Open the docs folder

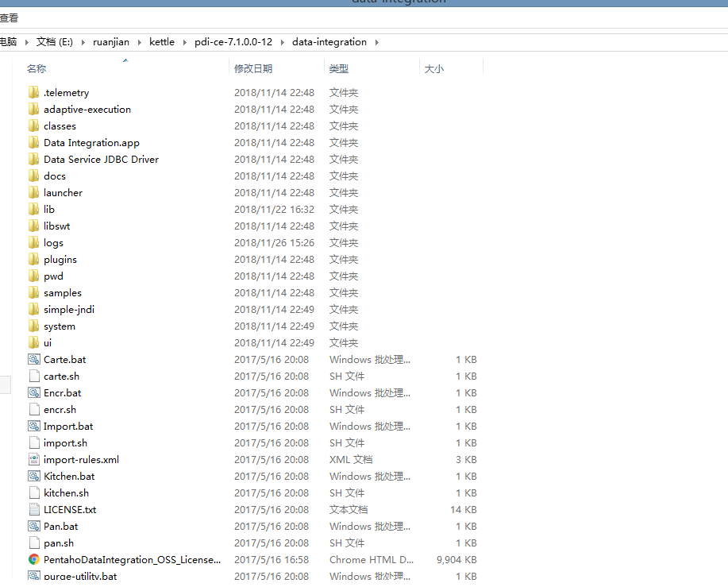(x=54, y=176)
